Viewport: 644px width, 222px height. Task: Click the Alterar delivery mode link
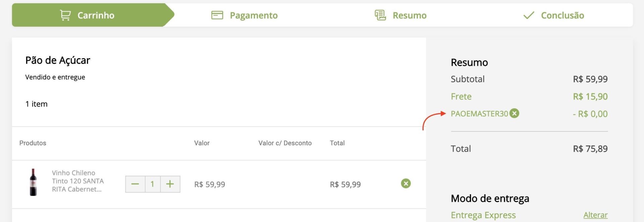tap(595, 215)
